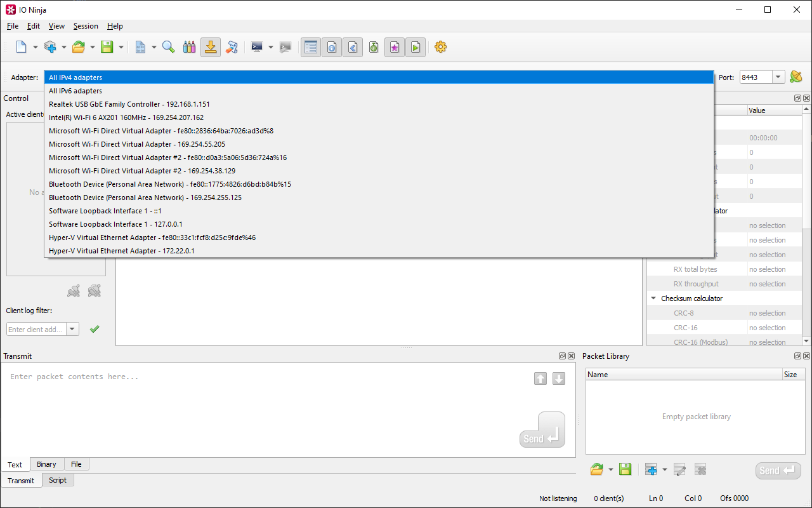This screenshot has height=508, width=812.
Task: Click the colorizer markers icon
Action: tap(189, 47)
